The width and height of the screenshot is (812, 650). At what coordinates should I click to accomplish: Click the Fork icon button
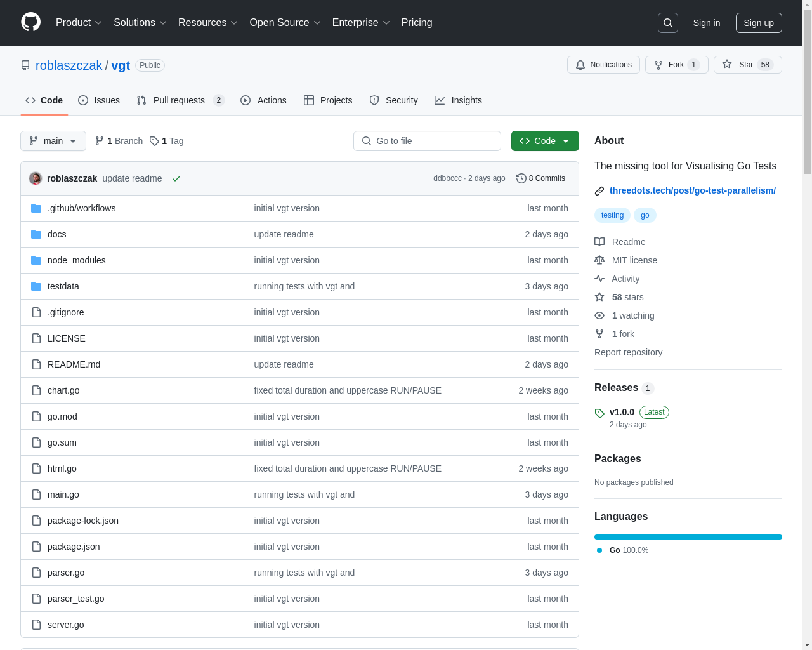point(658,65)
